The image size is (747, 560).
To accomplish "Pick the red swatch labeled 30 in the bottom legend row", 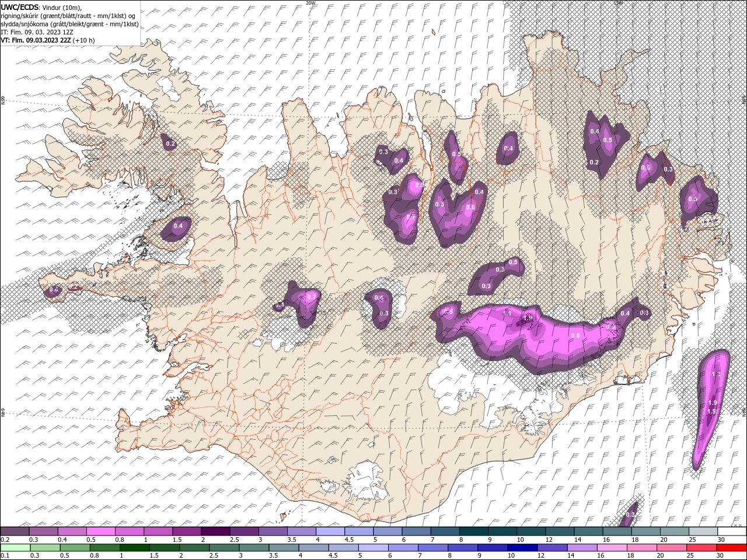I will [x=731, y=548].
